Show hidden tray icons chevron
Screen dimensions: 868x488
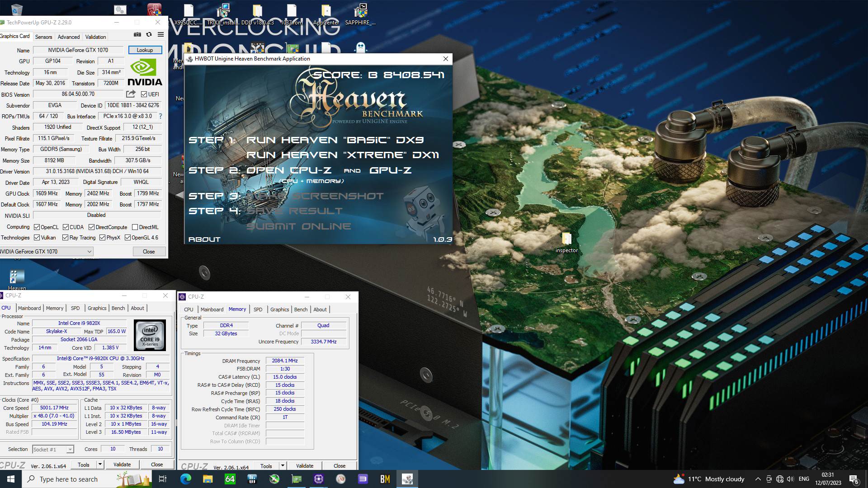tap(758, 479)
